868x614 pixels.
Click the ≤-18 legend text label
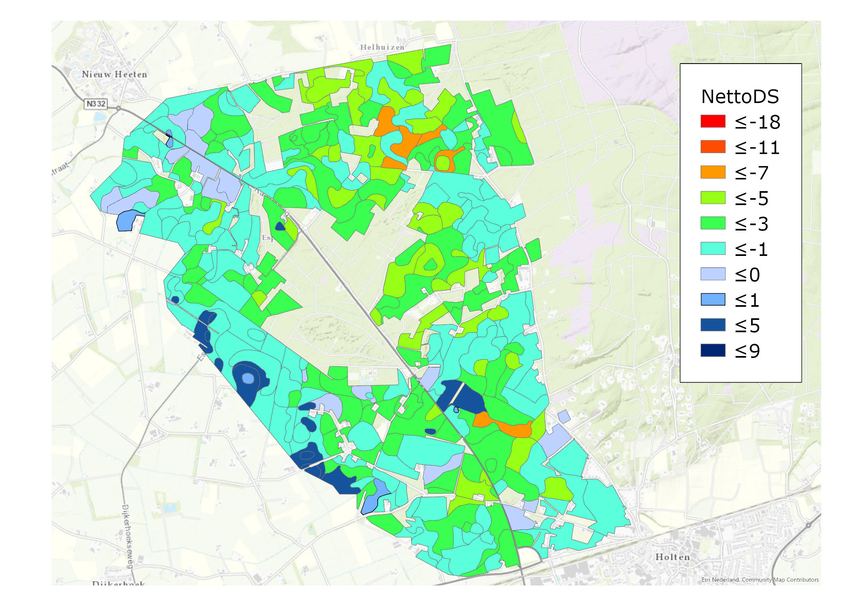(x=757, y=122)
